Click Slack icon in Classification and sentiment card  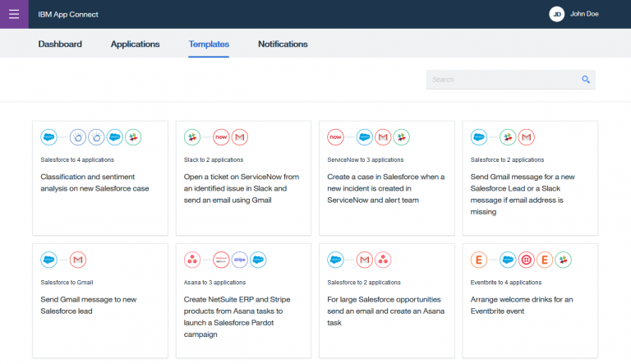click(133, 137)
